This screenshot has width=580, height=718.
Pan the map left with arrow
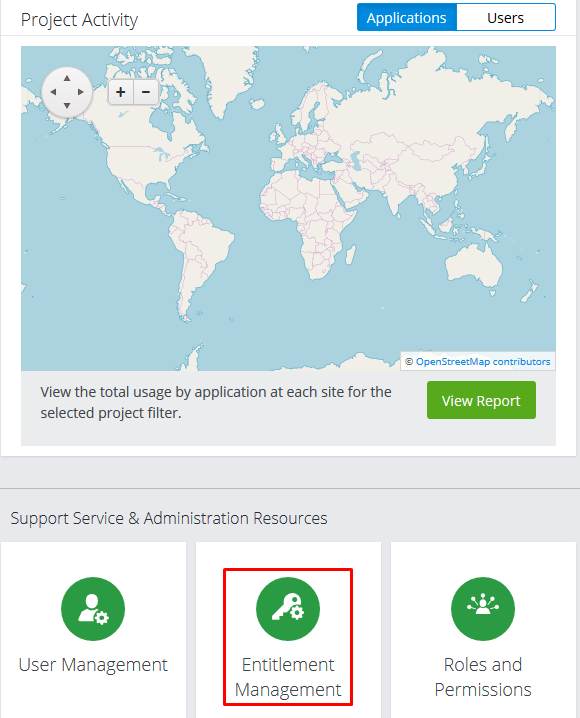53,92
